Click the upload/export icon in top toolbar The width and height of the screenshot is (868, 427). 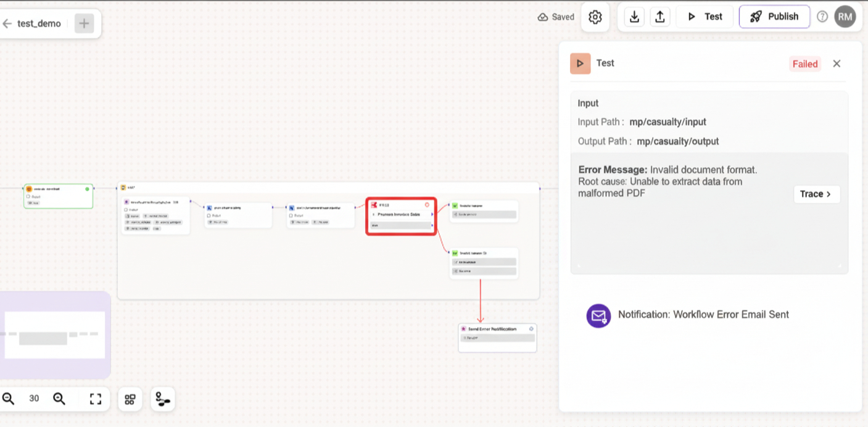(659, 17)
